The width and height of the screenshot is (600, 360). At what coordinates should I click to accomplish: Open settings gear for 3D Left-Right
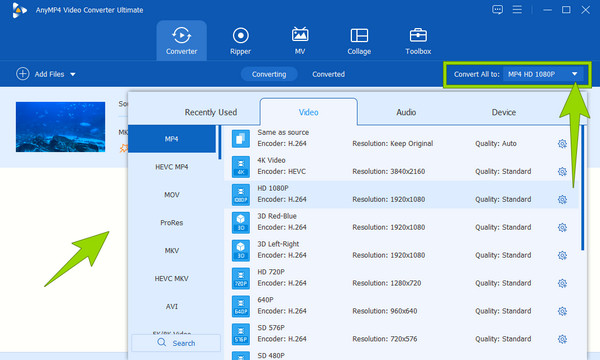tap(562, 255)
